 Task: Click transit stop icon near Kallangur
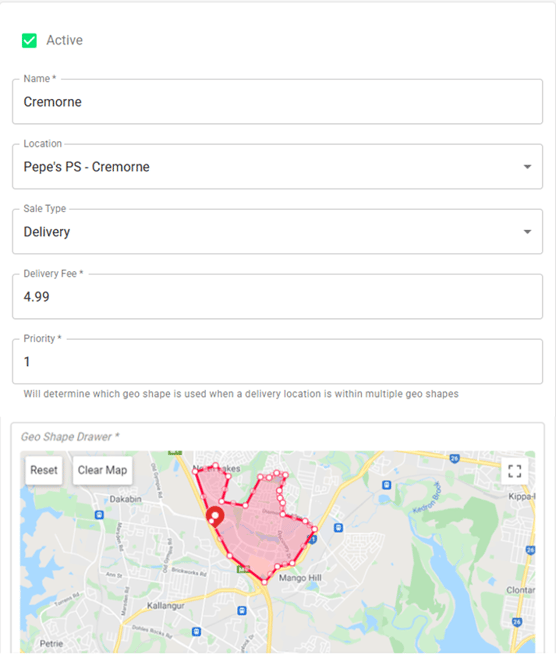242,610
